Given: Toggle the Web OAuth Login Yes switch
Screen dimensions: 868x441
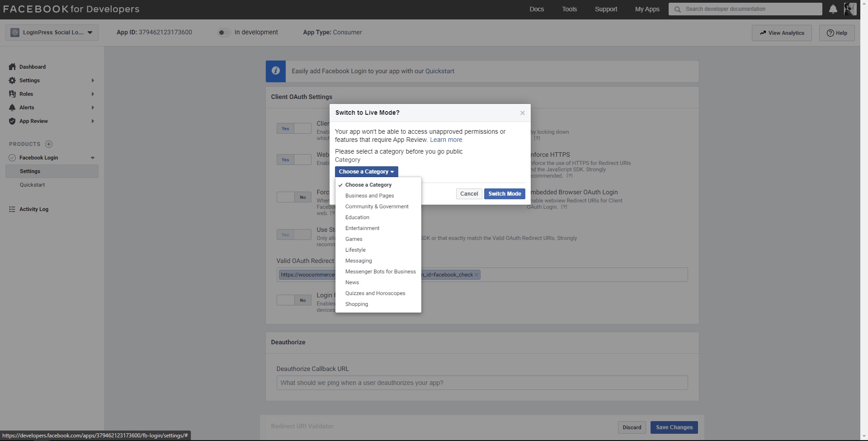Looking at the screenshot, I should (x=294, y=160).
